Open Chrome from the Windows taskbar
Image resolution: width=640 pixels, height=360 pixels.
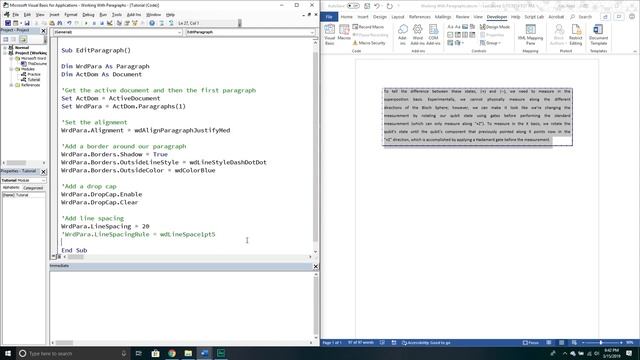172,353
